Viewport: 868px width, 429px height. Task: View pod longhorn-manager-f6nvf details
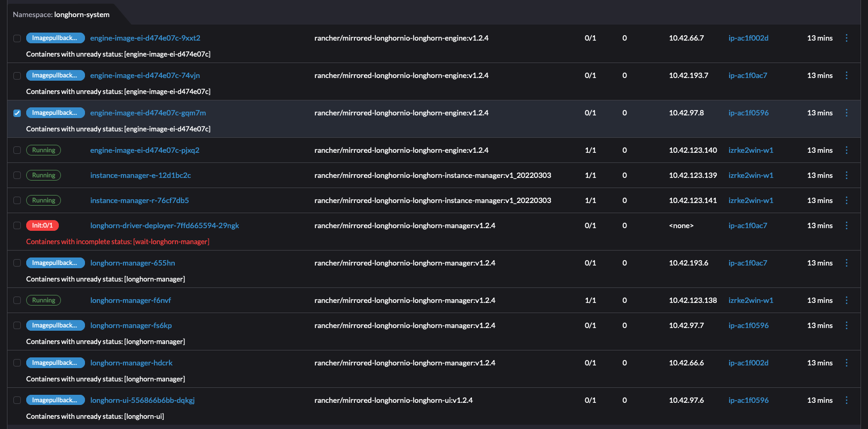[130, 300]
